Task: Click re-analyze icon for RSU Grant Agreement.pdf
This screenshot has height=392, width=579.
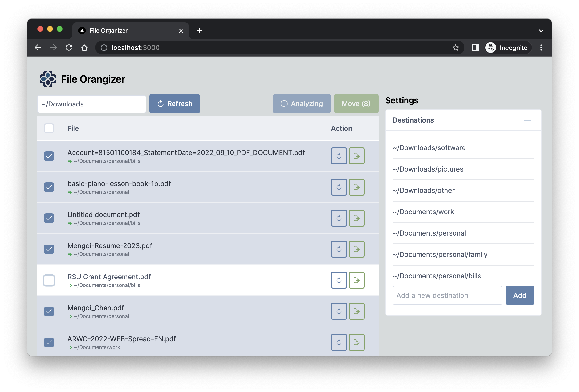Action: (339, 280)
